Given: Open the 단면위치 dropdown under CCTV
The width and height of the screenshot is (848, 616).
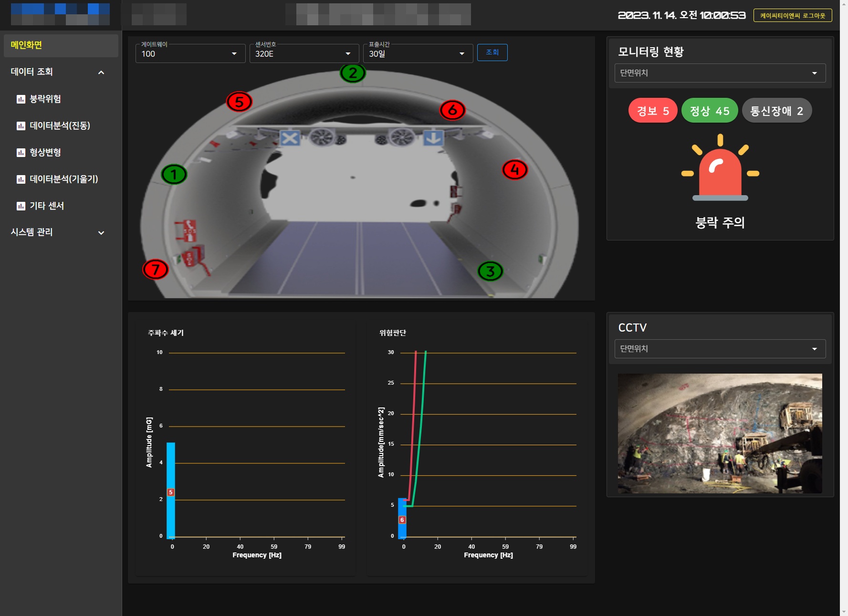Looking at the screenshot, I should (720, 349).
